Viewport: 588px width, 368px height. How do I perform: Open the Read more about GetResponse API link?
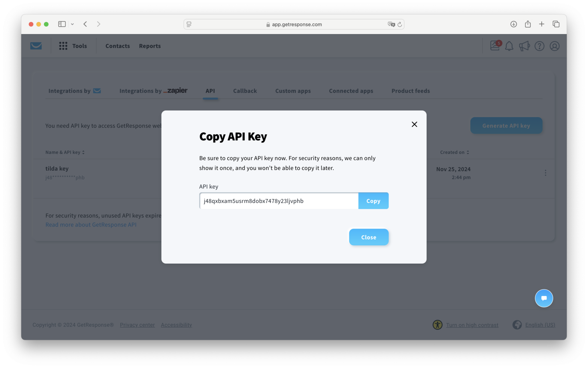(91, 224)
